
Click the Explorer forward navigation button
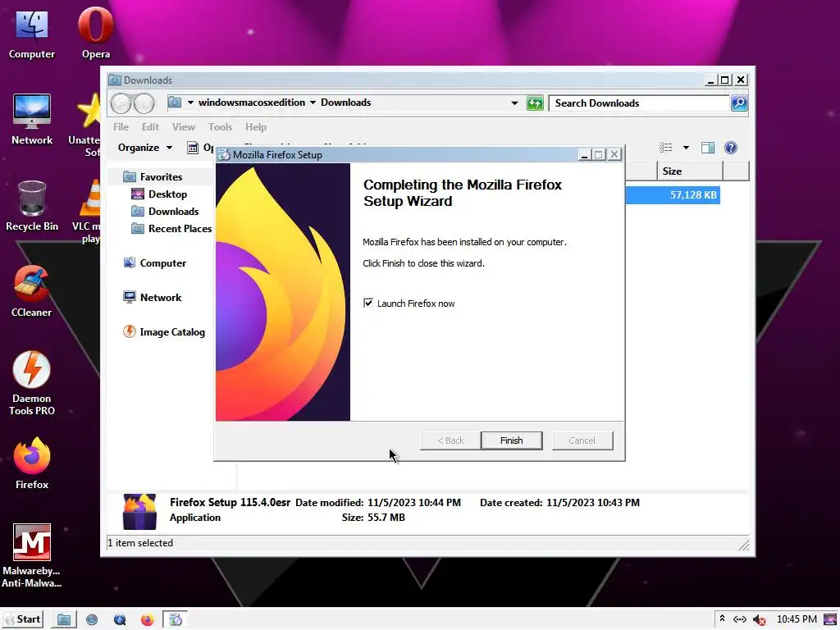click(144, 103)
